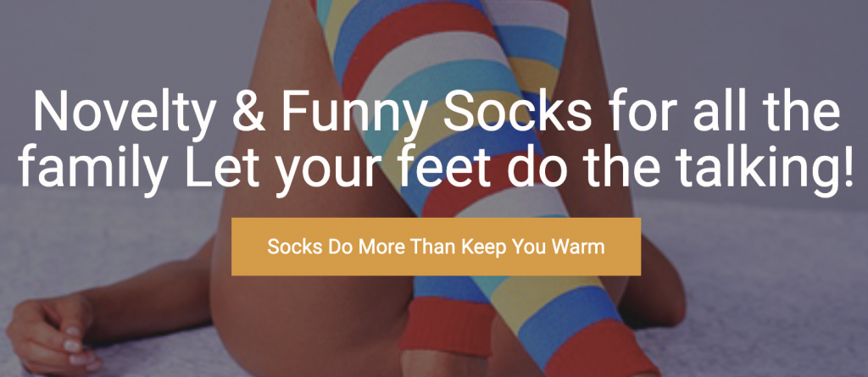This screenshot has width=868, height=377.
Task: Click the word 'Socks' on the orange button
Action: tap(294, 247)
